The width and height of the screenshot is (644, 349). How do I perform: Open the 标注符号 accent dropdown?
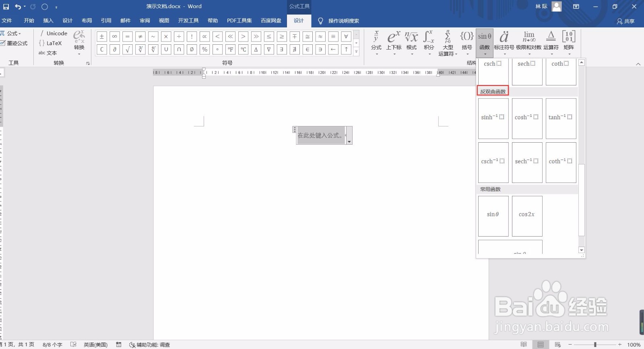coord(504,43)
